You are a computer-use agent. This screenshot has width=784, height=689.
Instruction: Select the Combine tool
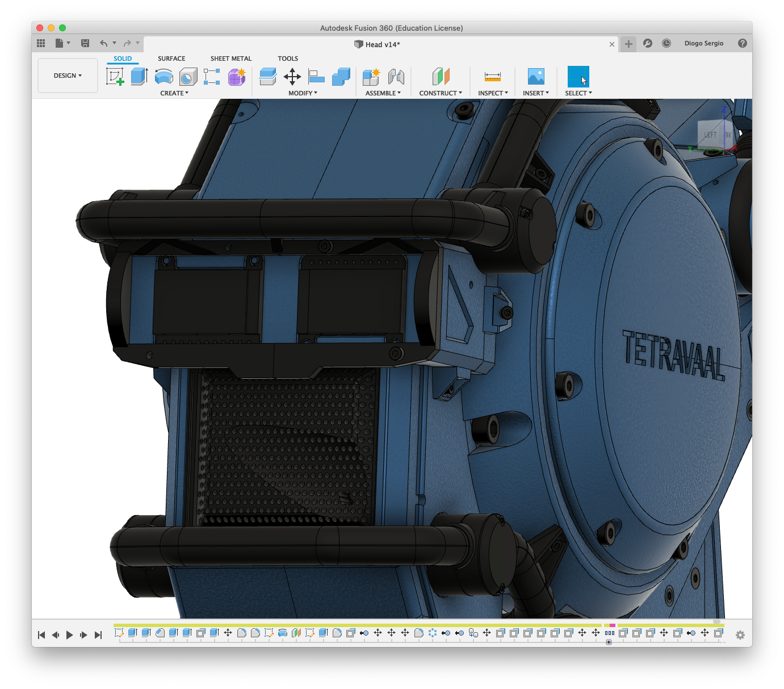[x=341, y=76]
